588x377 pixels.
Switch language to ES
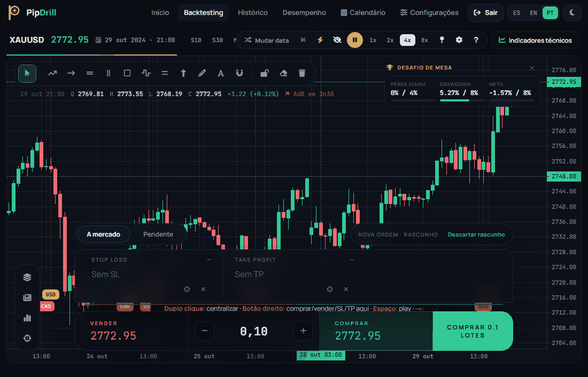pyautogui.click(x=517, y=13)
